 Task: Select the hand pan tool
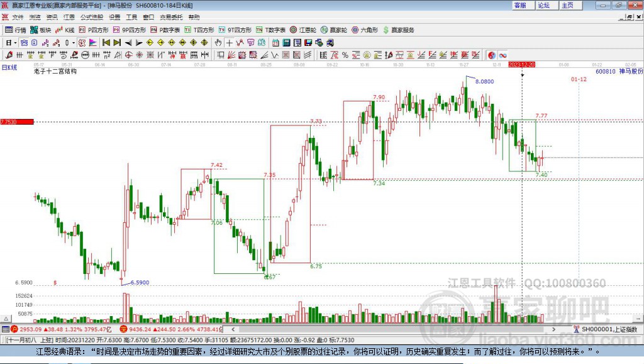click(218, 43)
